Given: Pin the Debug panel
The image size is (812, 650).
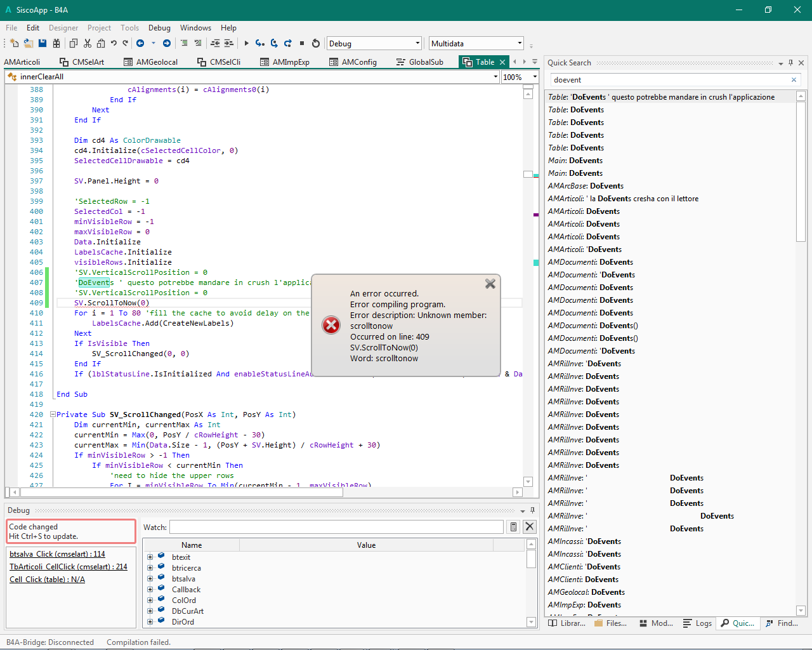Looking at the screenshot, I should pyautogui.click(x=532, y=510).
